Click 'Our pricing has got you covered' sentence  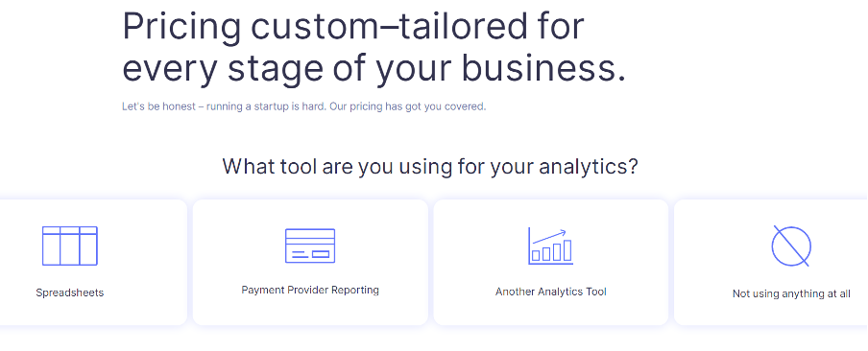click(x=408, y=106)
